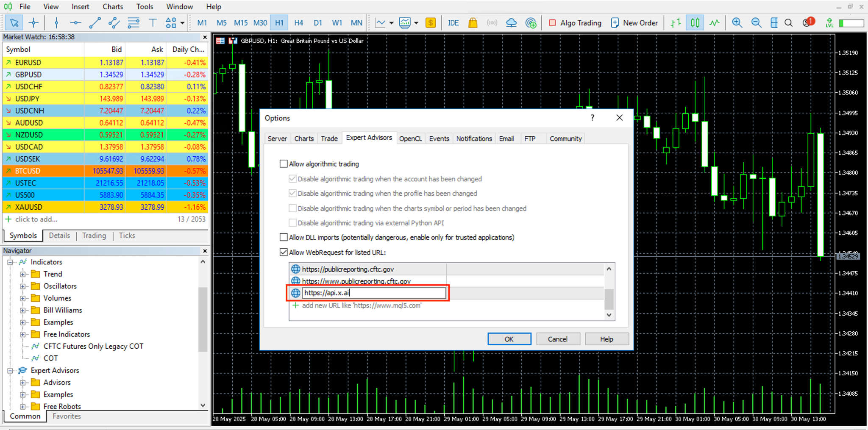Switch to the OpenCL tab in Options
The height and width of the screenshot is (430, 868).
point(410,139)
